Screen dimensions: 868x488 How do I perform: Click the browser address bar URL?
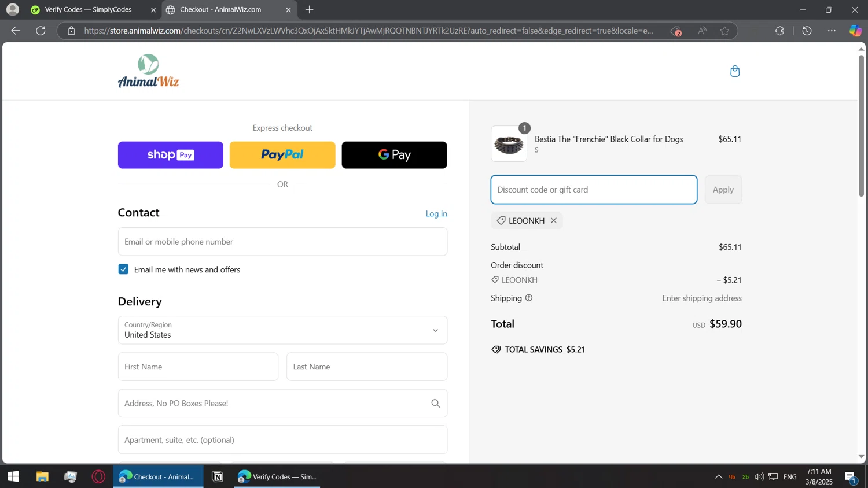click(369, 31)
